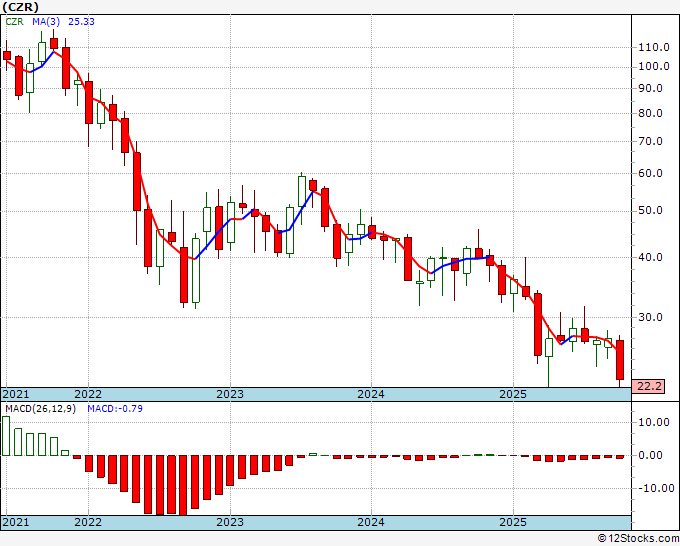Click the 70.0 price axis label
Image resolution: width=680 pixels, height=546 pixels.
pos(651,141)
